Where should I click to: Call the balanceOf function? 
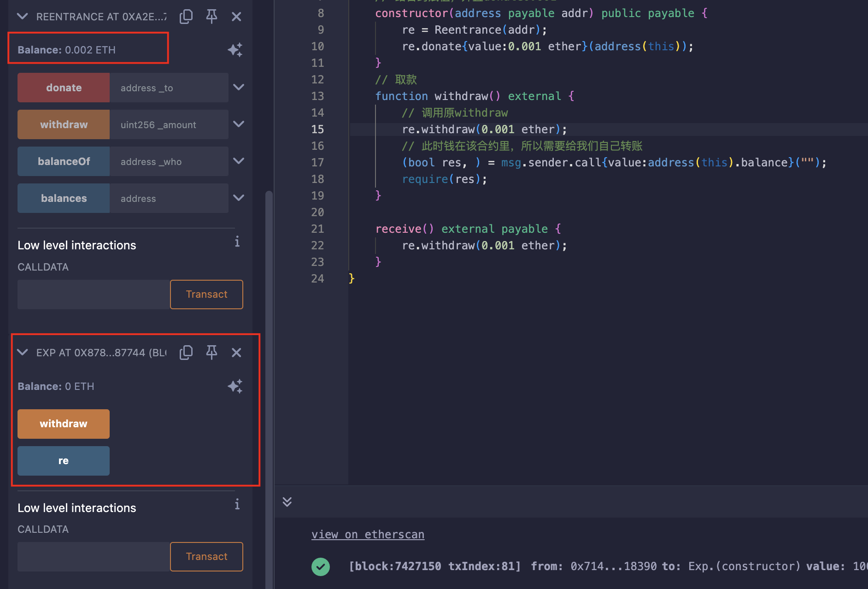click(64, 161)
